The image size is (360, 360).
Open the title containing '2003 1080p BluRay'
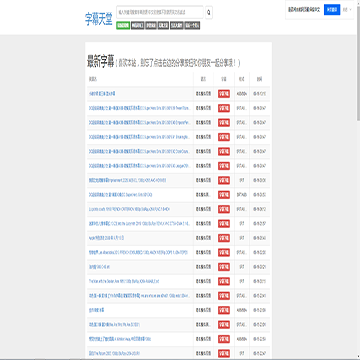click(x=114, y=353)
